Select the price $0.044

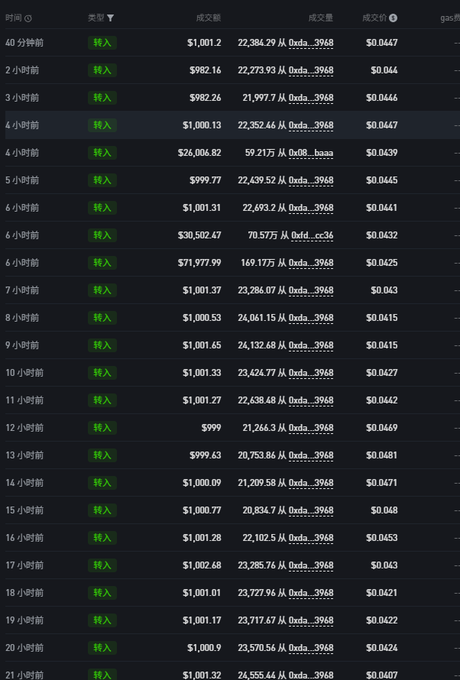pyautogui.click(x=384, y=70)
